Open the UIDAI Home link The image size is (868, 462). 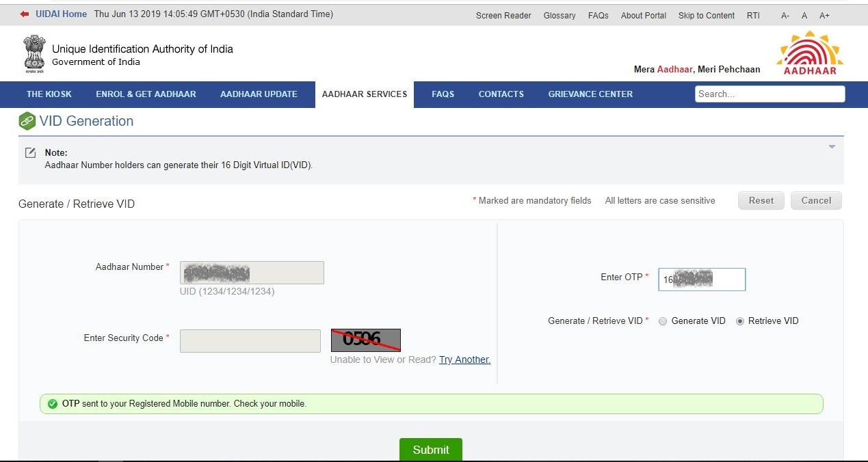[61, 14]
